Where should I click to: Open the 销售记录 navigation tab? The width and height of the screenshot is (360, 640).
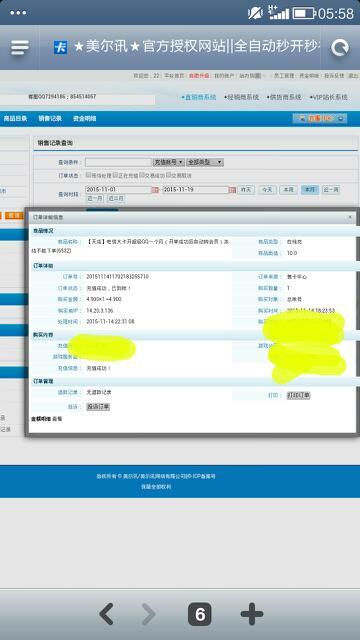coord(50,119)
